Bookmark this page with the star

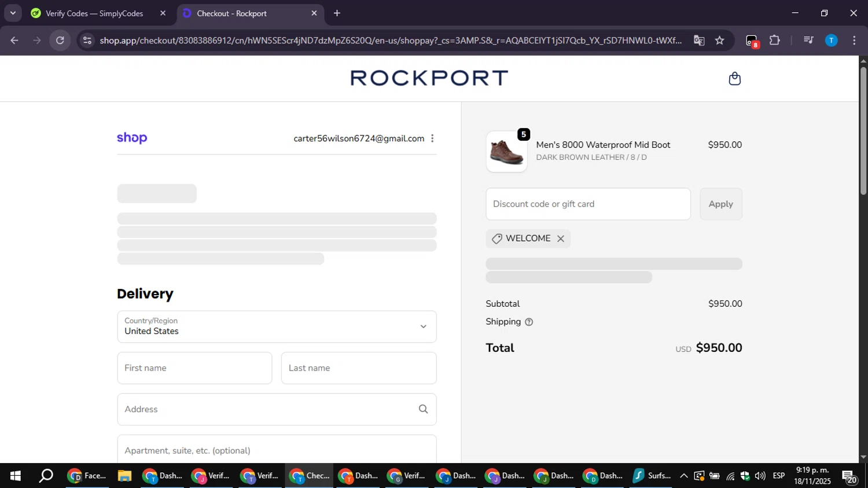coord(719,41)
